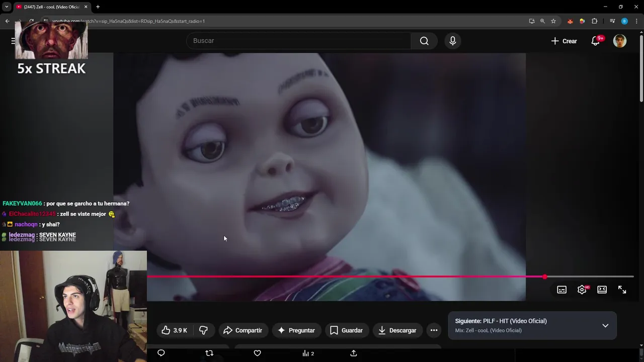Click the Descargar download button
The image size is (644, 362).
click(x=397, y=330)
